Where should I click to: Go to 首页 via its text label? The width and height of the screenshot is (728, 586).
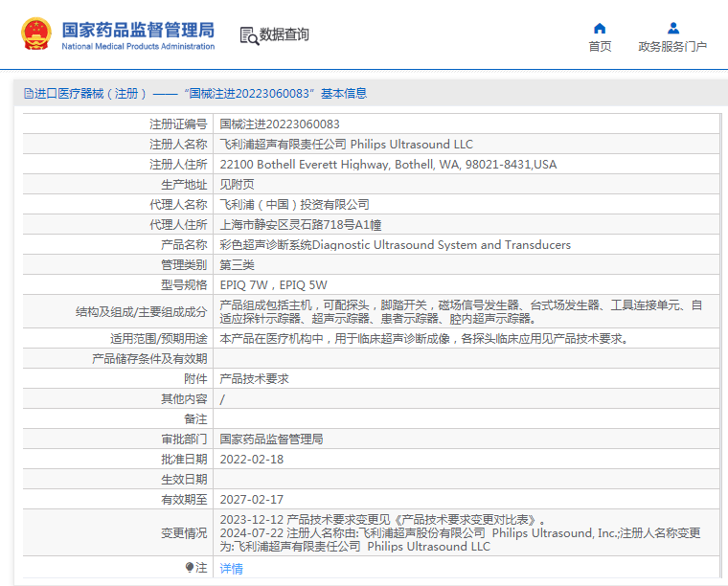[x=600, y=47]
